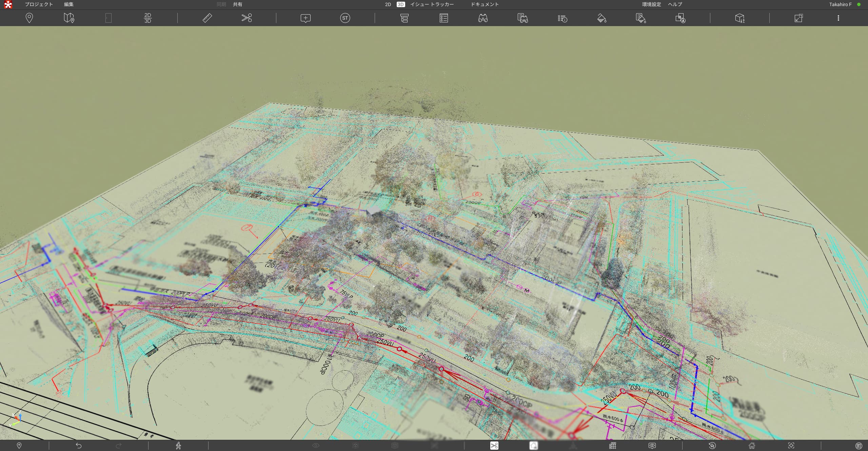Toggle the 2D/3D stacked view button
This screenshot has height=451, width=868.
click(148, 18)
